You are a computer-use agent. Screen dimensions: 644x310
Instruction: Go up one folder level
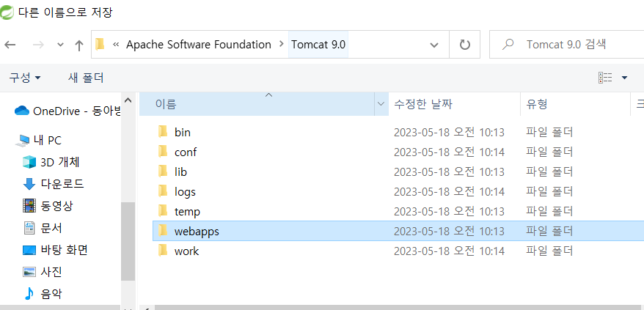tap(79, 45)
